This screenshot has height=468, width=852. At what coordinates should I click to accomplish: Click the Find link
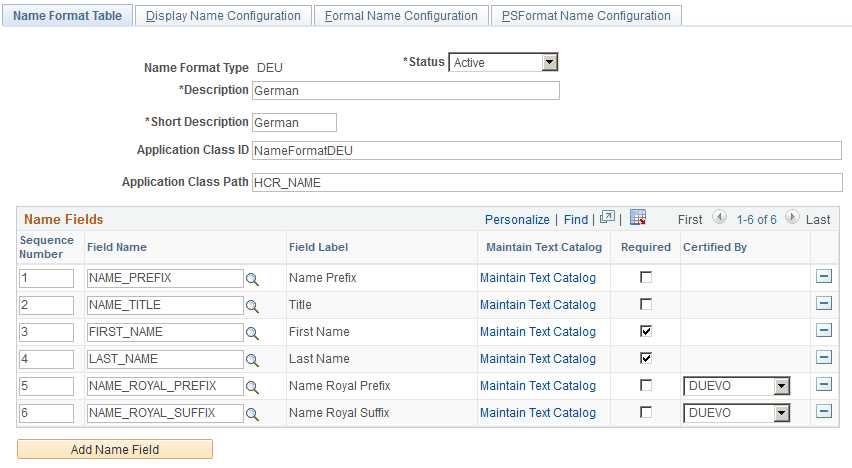point(575,220)
